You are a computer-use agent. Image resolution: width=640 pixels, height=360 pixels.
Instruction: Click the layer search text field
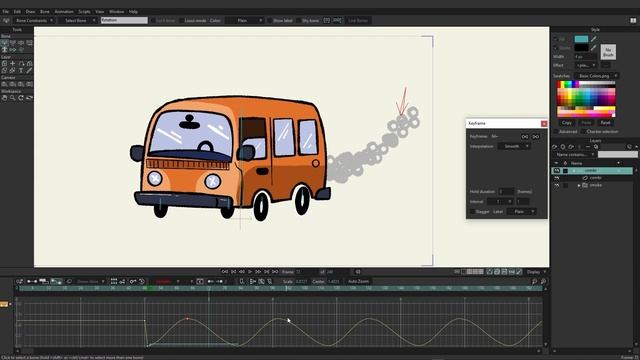pos(618,154)
